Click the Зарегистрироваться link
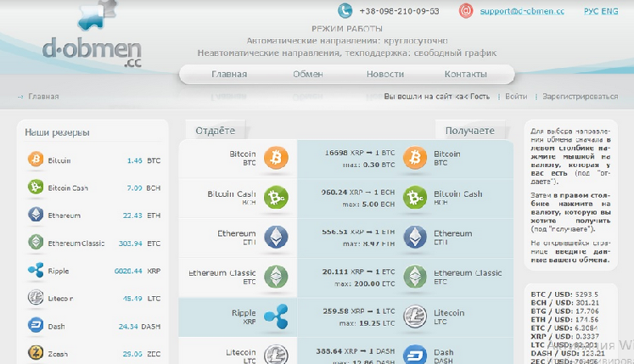 580,97
